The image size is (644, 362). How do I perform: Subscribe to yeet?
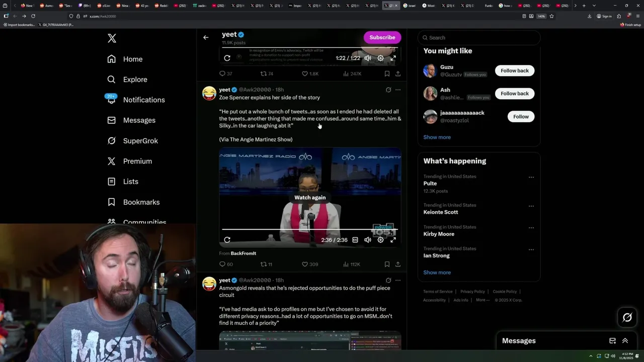[x=382, y=37]
